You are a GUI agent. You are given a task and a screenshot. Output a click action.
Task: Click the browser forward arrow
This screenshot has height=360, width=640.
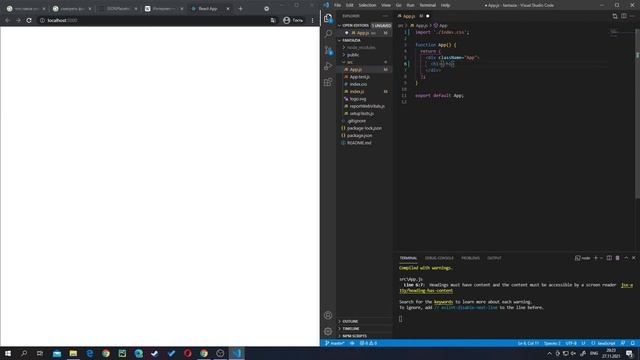coord(18,20)
